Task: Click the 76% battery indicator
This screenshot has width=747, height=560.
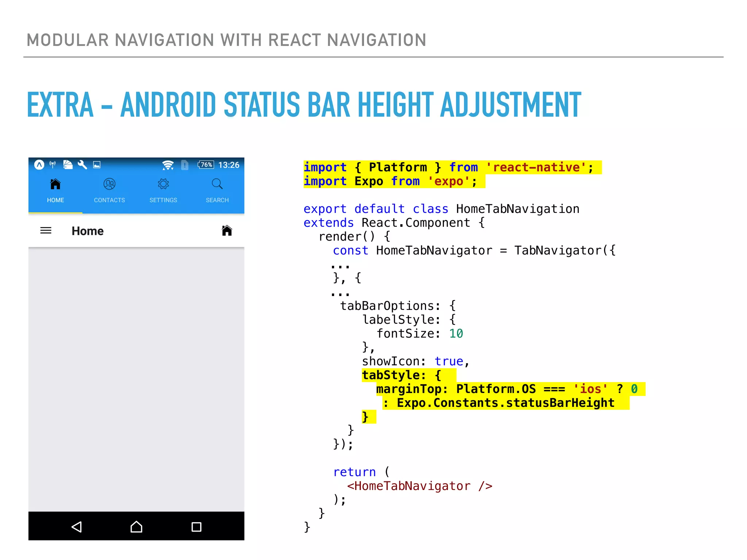Action: tap(206, 165)
